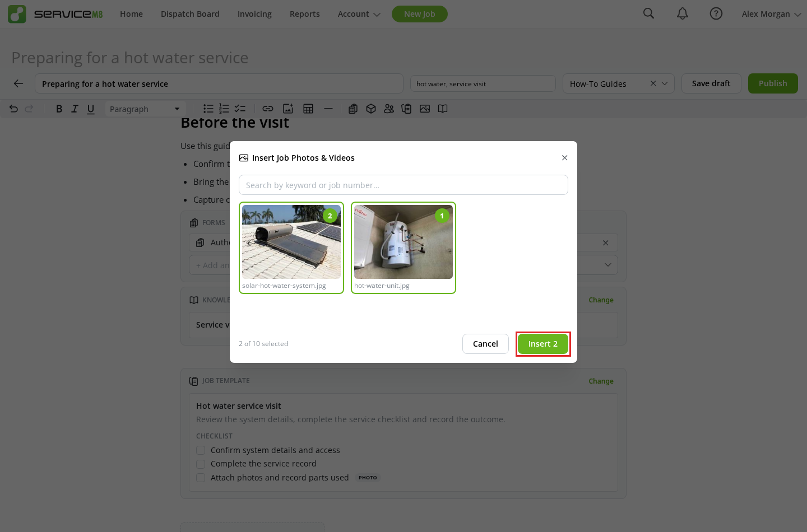The height and width of the screenshot is (532, 807).
Task: Insert a checklist
Action: pos(240,109)
